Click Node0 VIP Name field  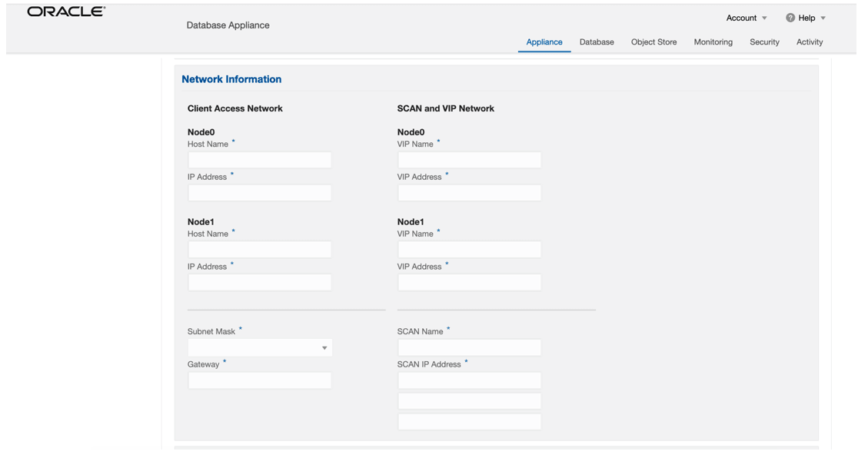pos(469,159)
